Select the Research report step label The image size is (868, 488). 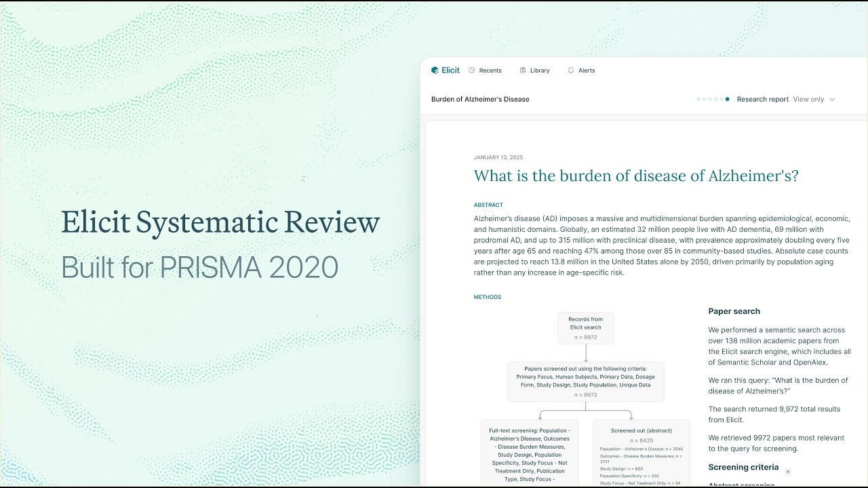(763, 99)
